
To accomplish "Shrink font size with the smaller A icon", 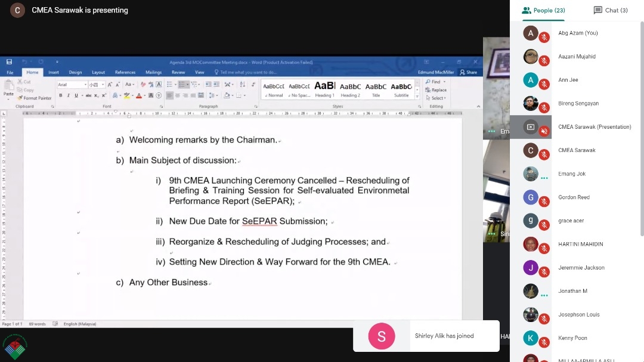I will [x=117, y=85].
